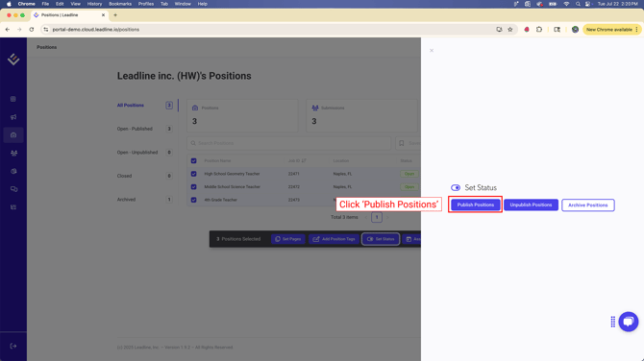The width and height of the screenshot is (644, 361).
Task: Click the Set Status toggle icon
Action: (x=456, y=188)
